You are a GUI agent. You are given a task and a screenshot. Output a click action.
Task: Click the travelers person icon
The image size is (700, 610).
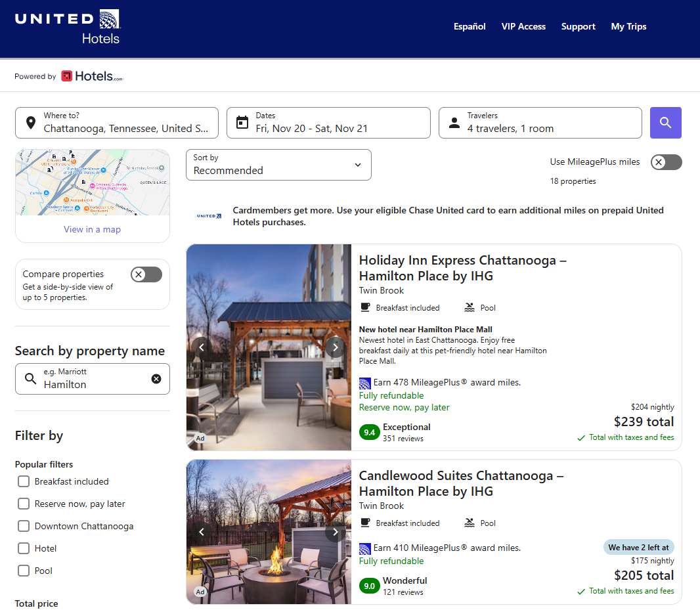(x=454, y=122)
